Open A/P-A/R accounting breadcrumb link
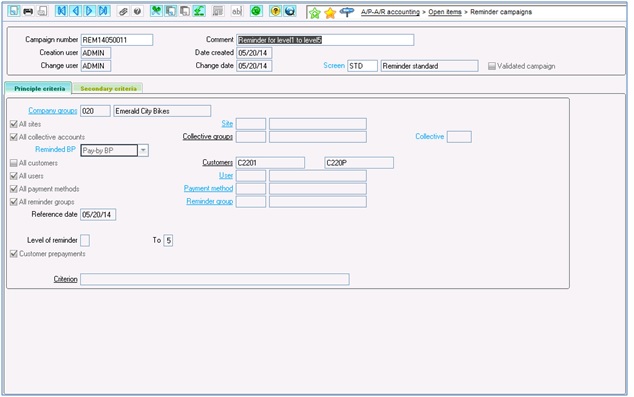The image size is (634, 397). click(x=390, y=12)
